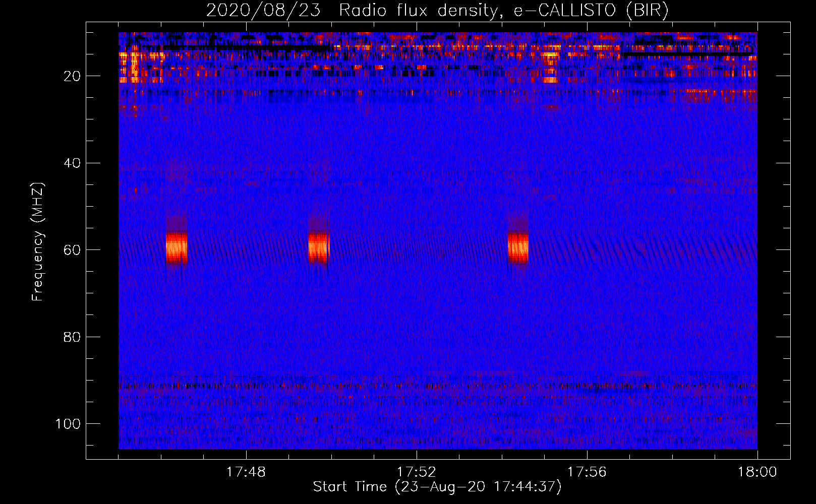Click the 20 MHz frequency tick label
Viewport: 816px width, 504px height.
(x=72, y=76)
